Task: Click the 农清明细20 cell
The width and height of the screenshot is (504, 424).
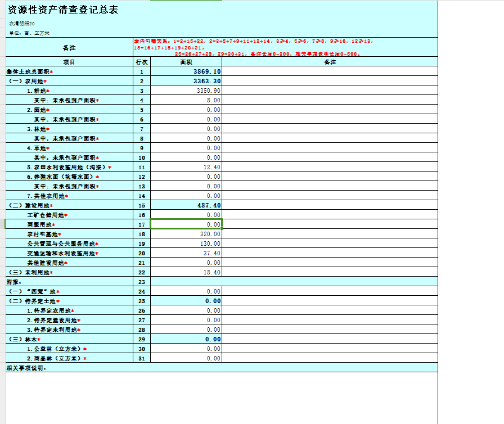Action: pos(22,24)
